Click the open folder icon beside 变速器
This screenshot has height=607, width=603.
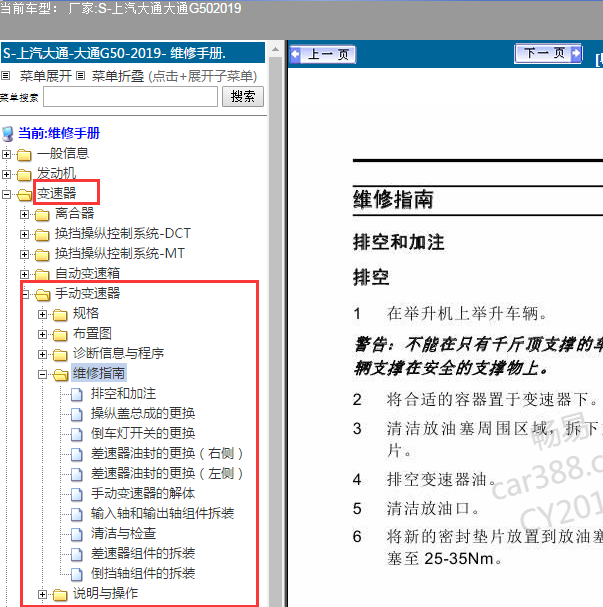[24, 194]
